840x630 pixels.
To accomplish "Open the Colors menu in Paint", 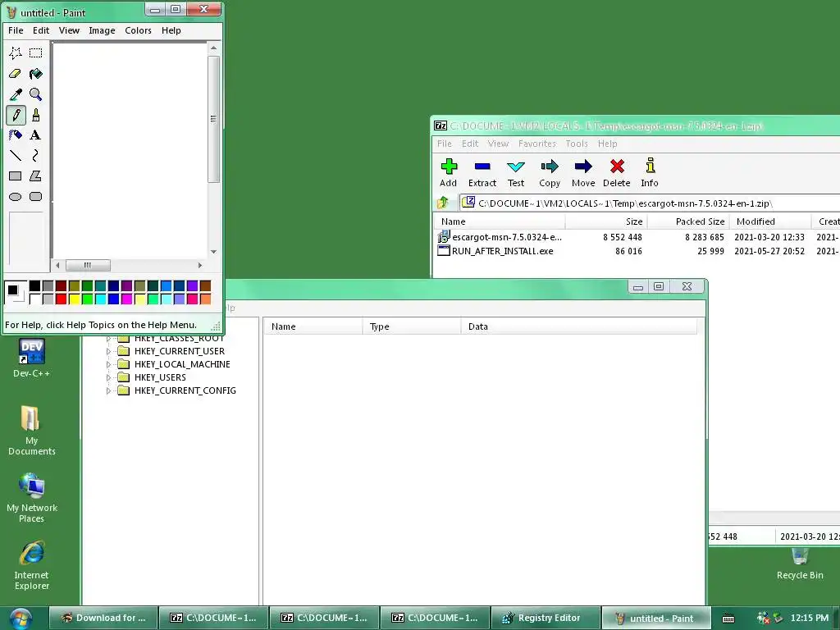I will click(x=138, y=30).
